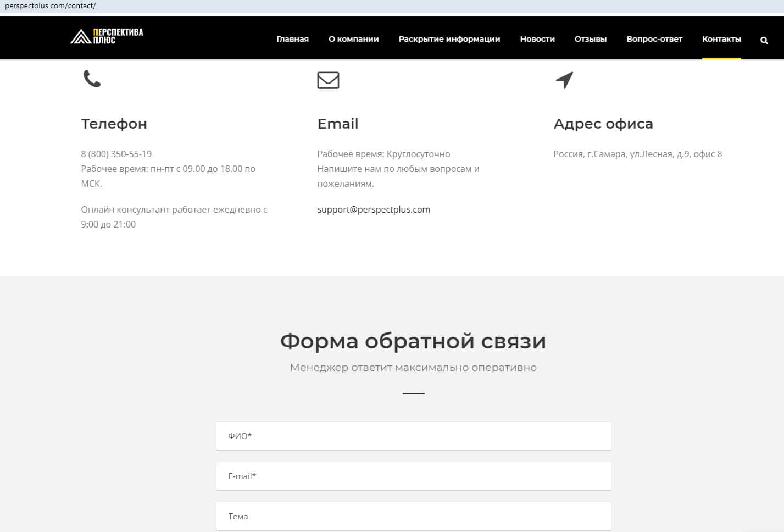Open the О компании menu item

(354, 39)
